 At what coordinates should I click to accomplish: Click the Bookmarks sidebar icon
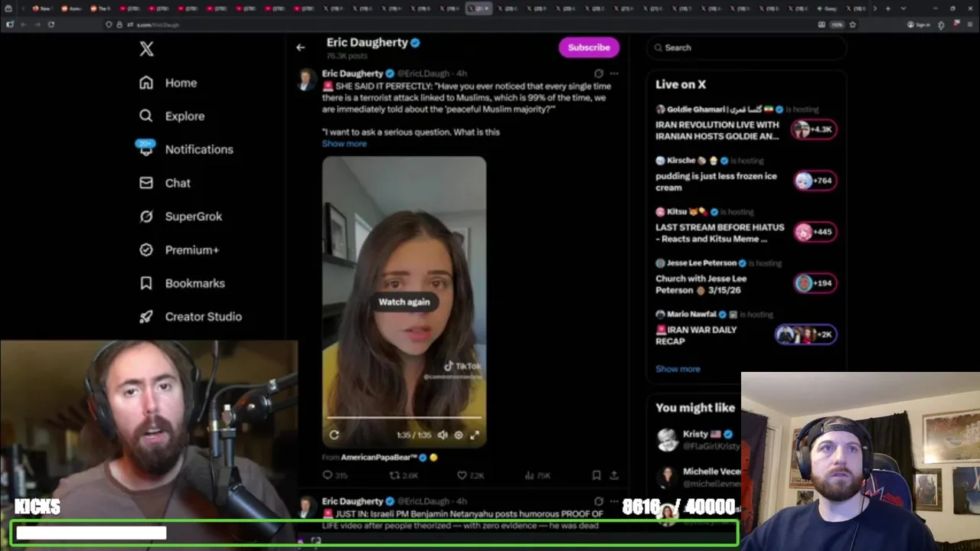pyautogui.click(x=146, y=283)
